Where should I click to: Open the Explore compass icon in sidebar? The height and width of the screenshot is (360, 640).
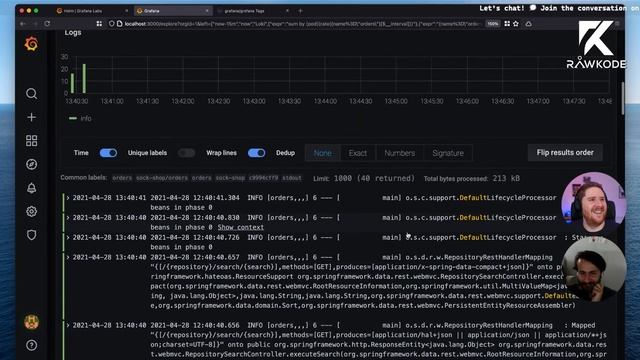coord(31,164)
